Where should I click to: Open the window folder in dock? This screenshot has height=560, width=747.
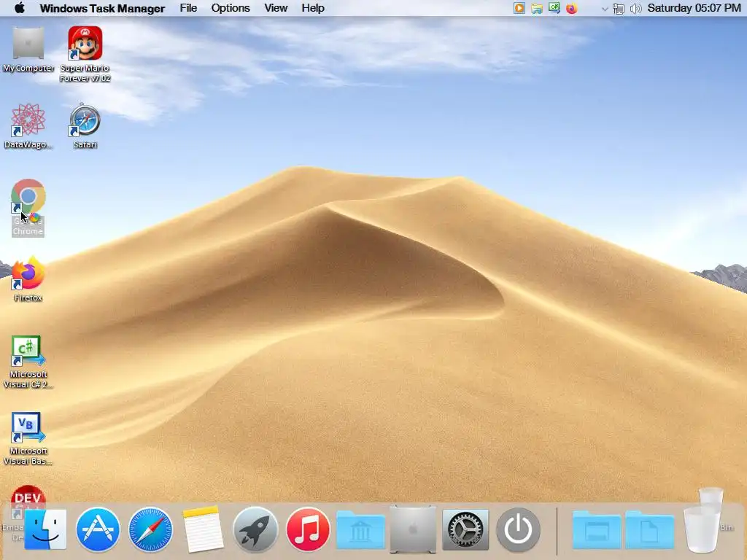pos(597,530)
